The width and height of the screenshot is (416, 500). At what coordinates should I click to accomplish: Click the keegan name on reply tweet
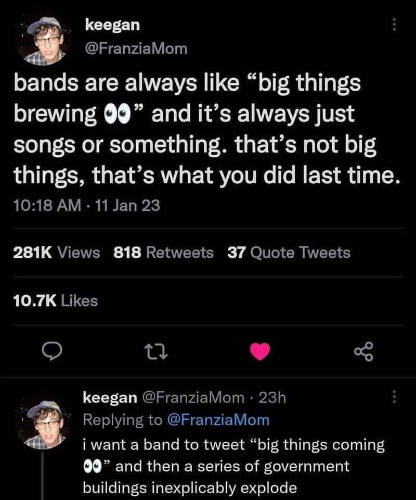(110, 398)
